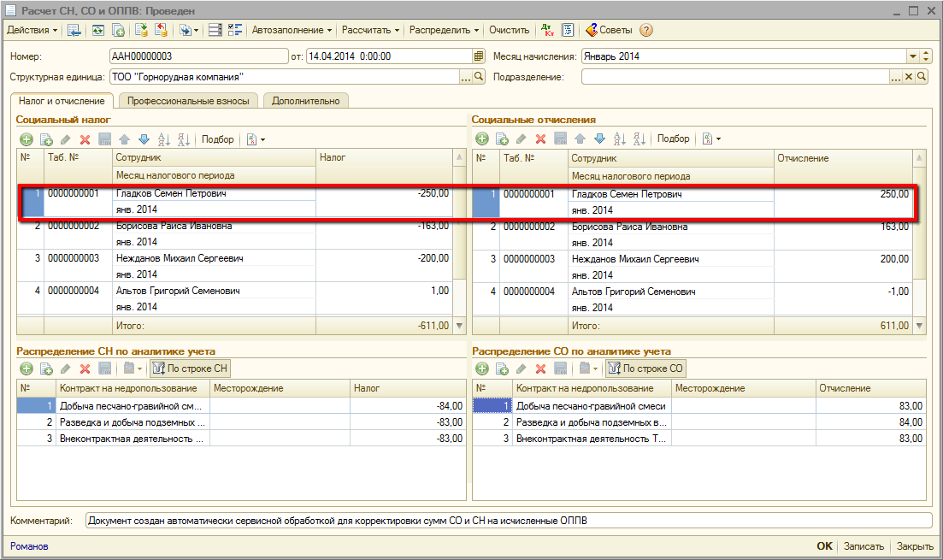Open the Дт/Кт postings report icon
The image size is (943, 560).
pos(547,30)
